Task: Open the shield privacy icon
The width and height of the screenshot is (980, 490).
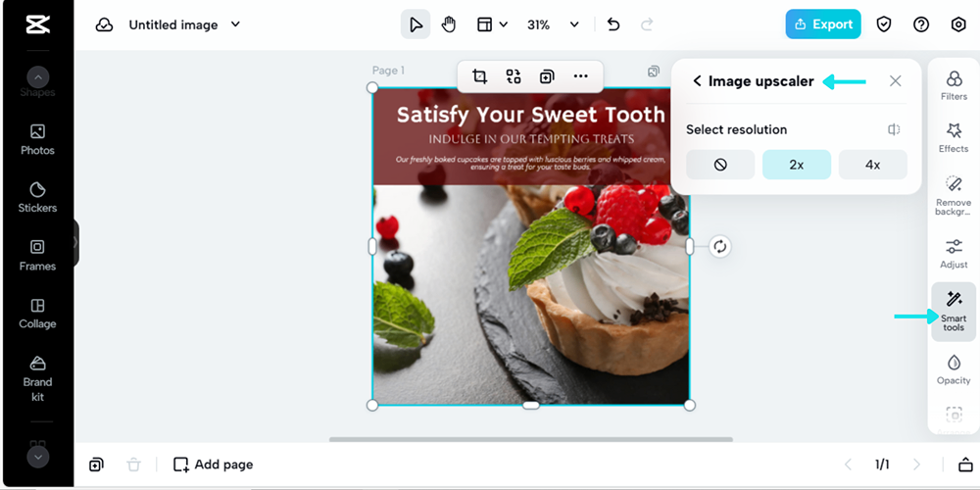Action: click(883, 24)
